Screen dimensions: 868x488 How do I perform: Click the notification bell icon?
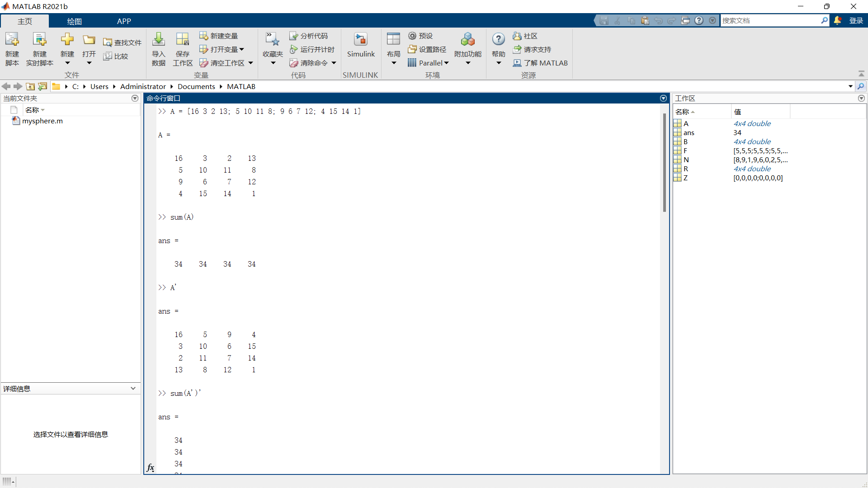838,20
